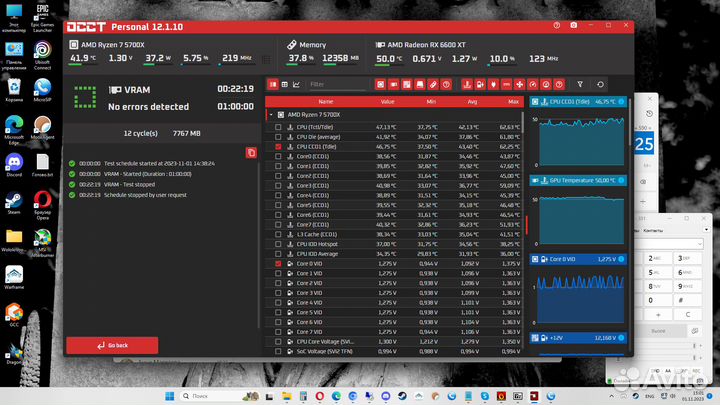The width and height of the screenshot is (720, 405).
Task: Select the Core 3 VID row
Action: coord(394,293)
